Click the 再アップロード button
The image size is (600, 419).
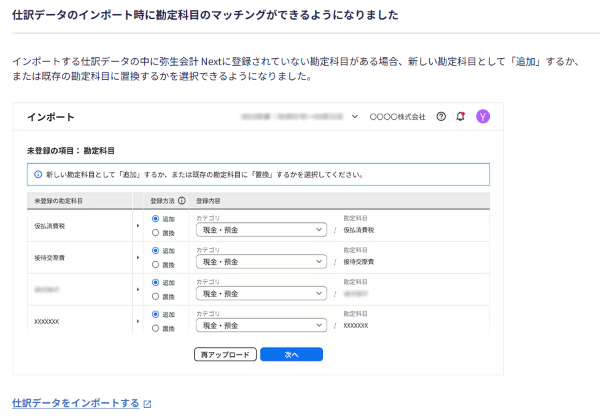225,354
